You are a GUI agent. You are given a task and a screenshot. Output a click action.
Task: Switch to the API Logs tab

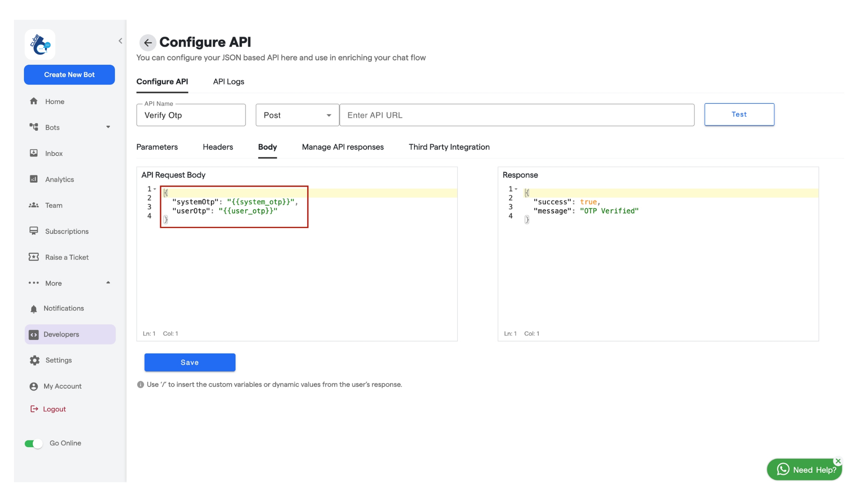coord(228,81)
